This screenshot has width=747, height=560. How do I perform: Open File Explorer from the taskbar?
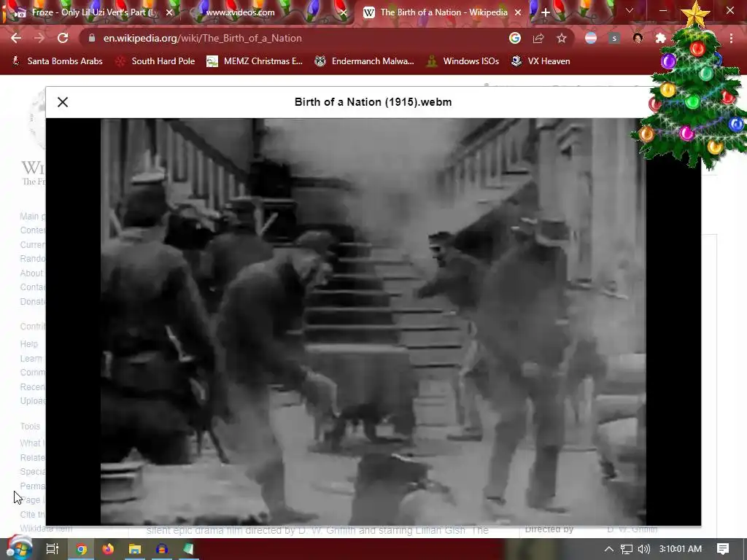[135, 549]
